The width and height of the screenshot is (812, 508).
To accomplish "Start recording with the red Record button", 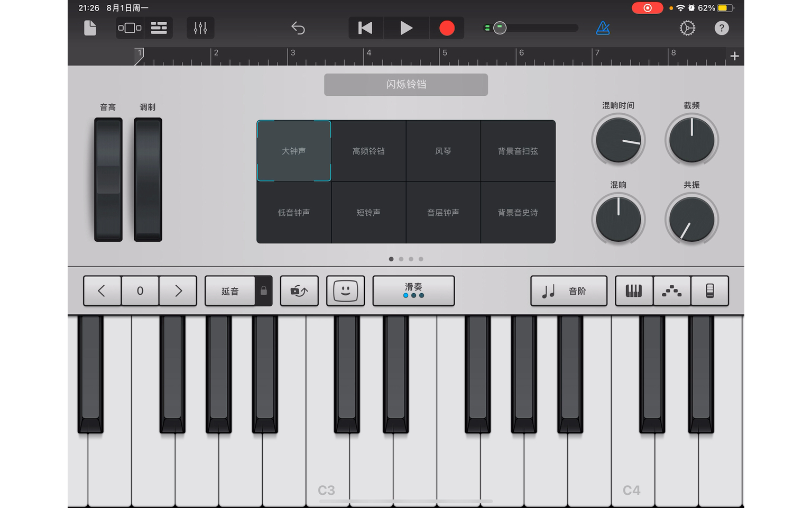I will click(x=447, y=28).
